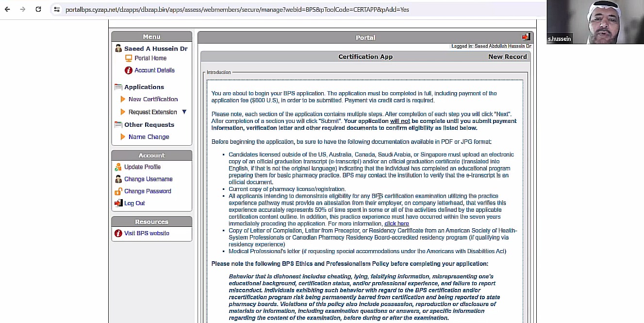The height and width of the screenshot is (323, 644).
Task: Follow the 'click here' information link
Action: pos(396,224)
